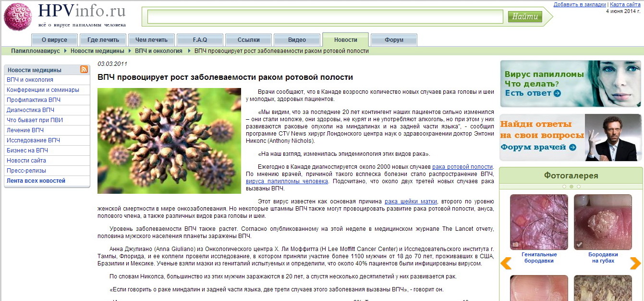Focus the site search input field
This screenshot has height=301, width=644.
tap(325, 17)
